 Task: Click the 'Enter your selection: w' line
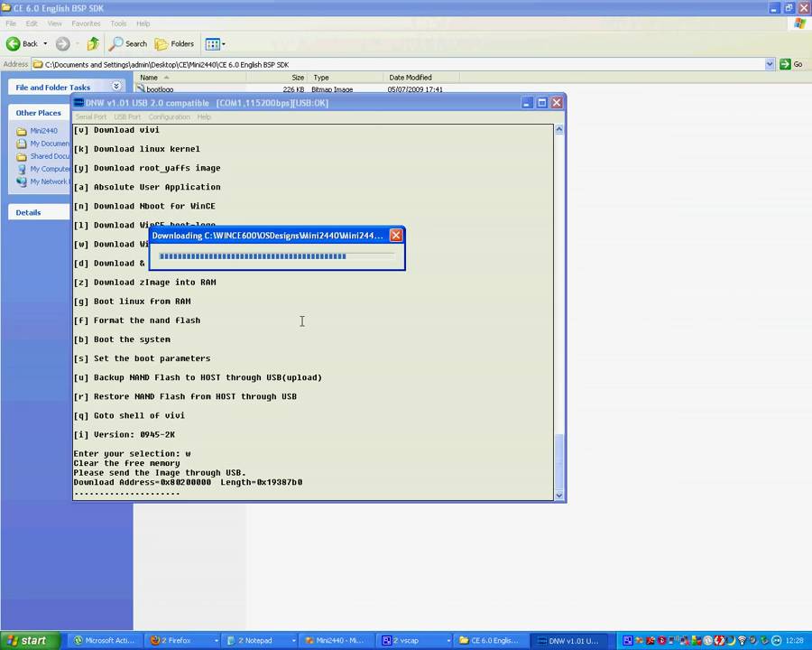tap(132, 453)
